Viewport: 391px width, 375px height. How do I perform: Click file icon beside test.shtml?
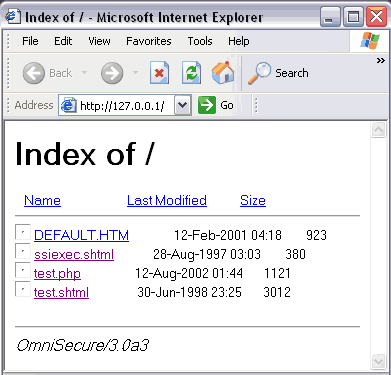(x=23, y=289)
